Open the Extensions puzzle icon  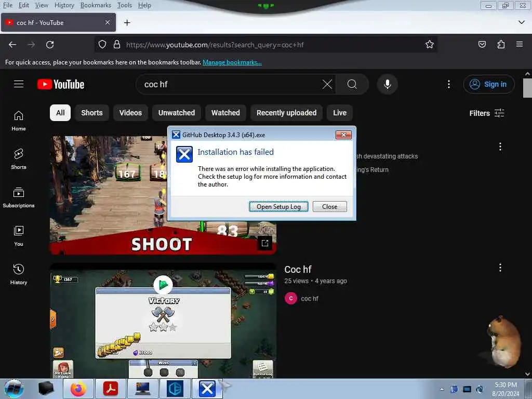point(501,45)
